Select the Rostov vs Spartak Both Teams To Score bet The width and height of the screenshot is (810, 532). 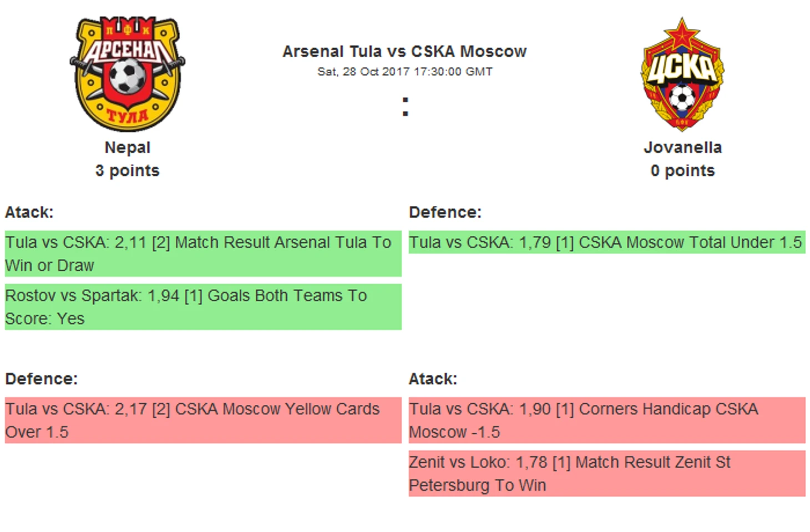(x=203, y=307)
